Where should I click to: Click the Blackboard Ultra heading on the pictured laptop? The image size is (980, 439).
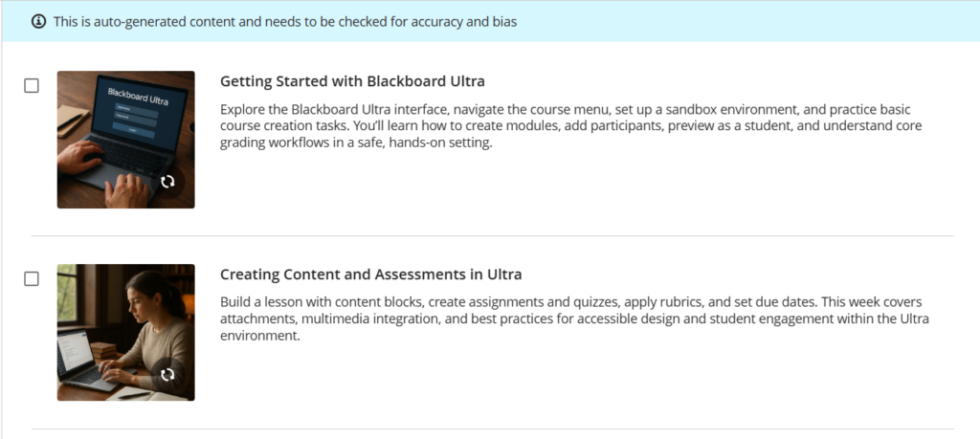coord(138,98)
